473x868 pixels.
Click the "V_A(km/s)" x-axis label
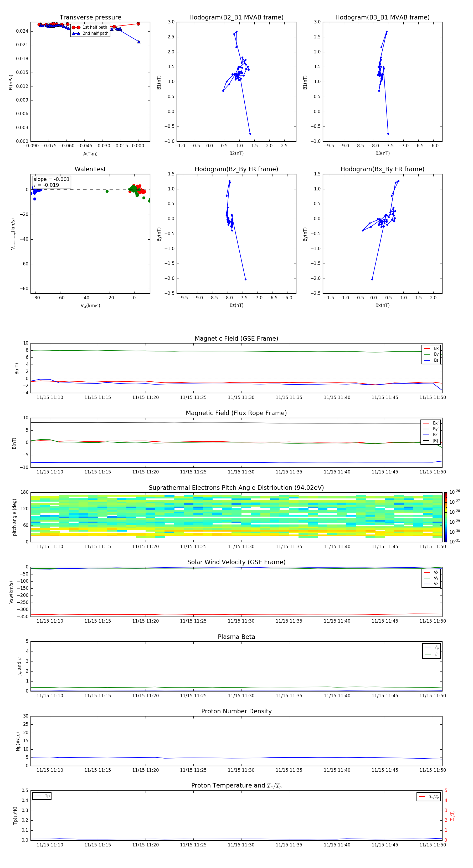90,306
